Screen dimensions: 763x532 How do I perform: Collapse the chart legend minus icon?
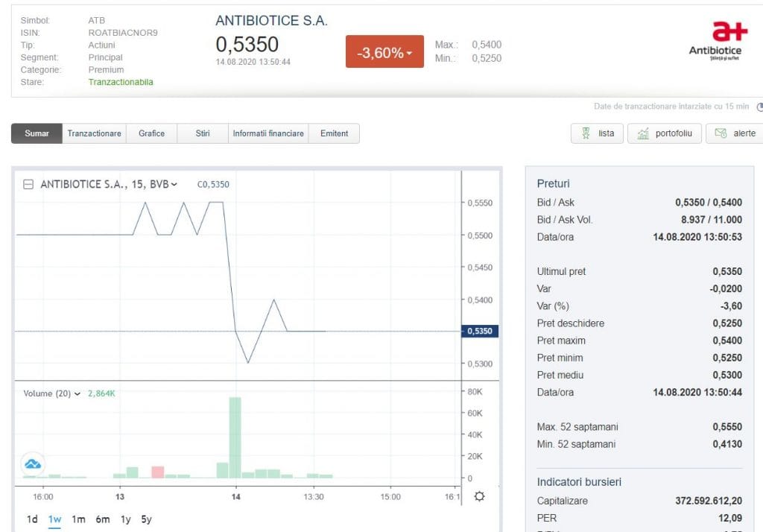pos(28,185)
